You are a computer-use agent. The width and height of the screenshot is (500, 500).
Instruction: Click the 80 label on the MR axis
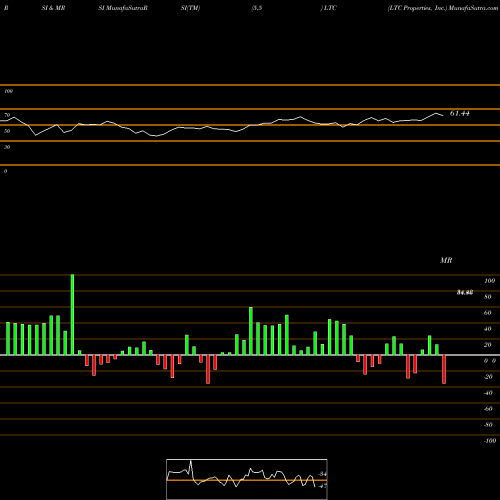488,297
